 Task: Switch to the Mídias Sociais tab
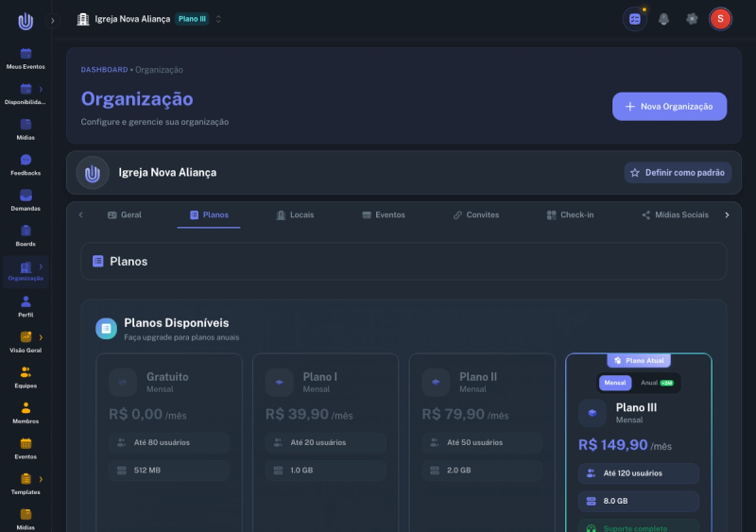click(x=675, y=215)
